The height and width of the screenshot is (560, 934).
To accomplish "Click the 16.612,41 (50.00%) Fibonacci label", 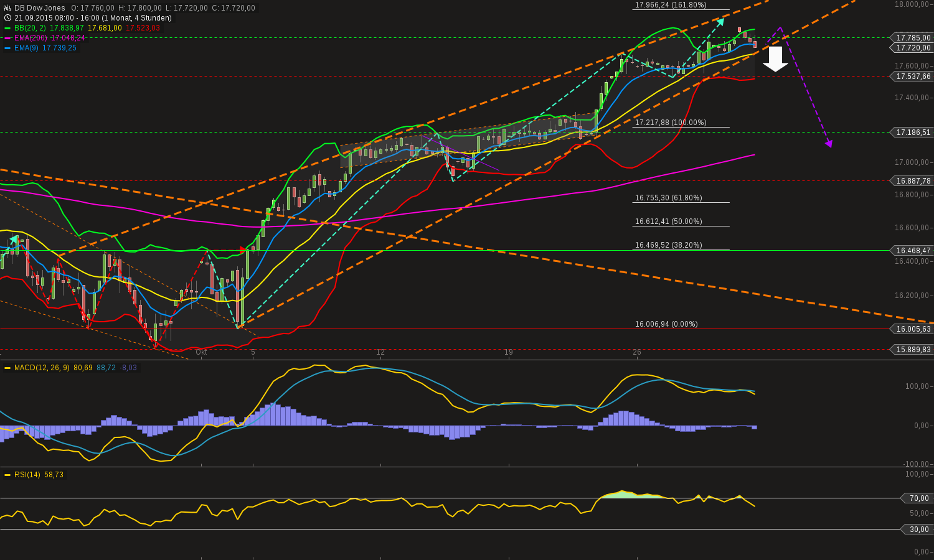I will point(669,222).
